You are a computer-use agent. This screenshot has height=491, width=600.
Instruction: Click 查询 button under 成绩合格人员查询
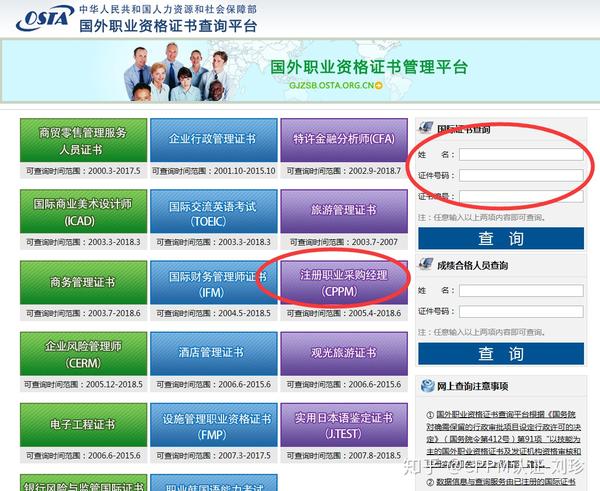pos(501,354)
